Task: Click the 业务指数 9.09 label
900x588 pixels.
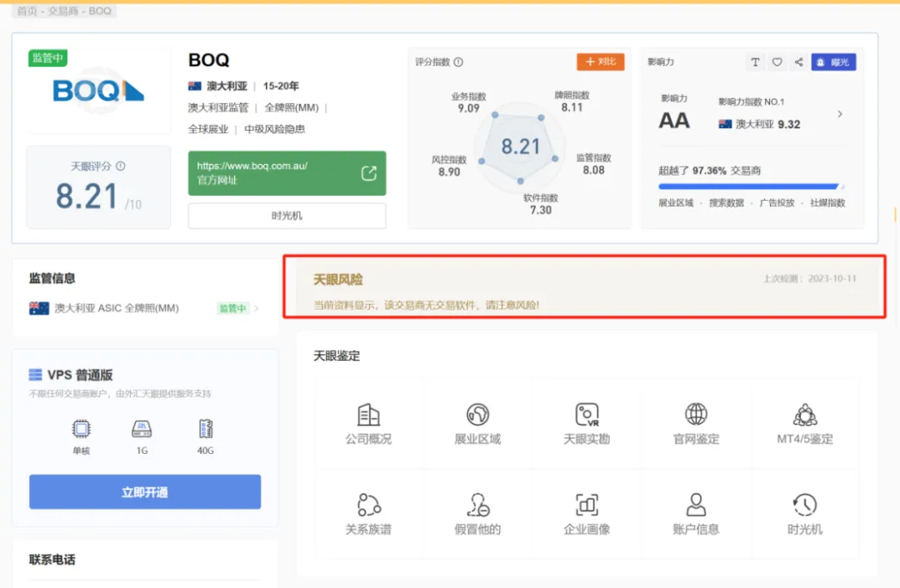Action: 468,102
